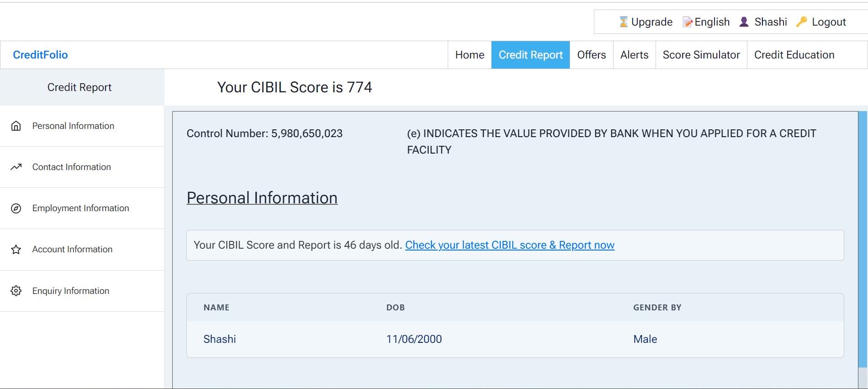Click the gender value Male
Screen dimensions: 868x389
645,339
